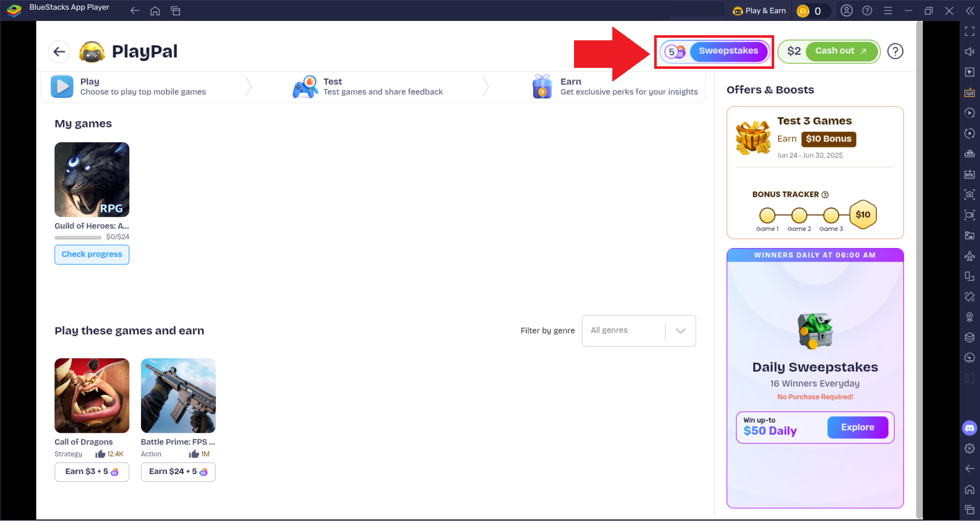Click the Bonus Tracker info icon
This screenshot has height=521, width=980.
tap(825, 194)
